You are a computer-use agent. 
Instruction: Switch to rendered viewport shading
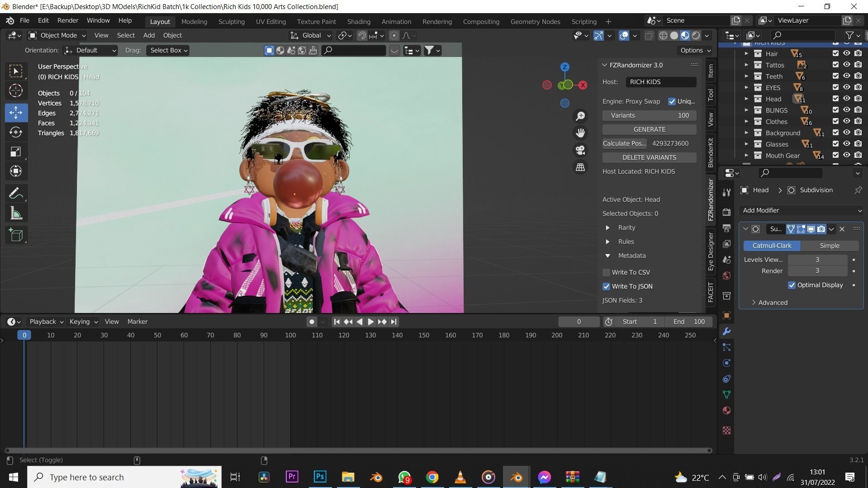click(696, 36)
